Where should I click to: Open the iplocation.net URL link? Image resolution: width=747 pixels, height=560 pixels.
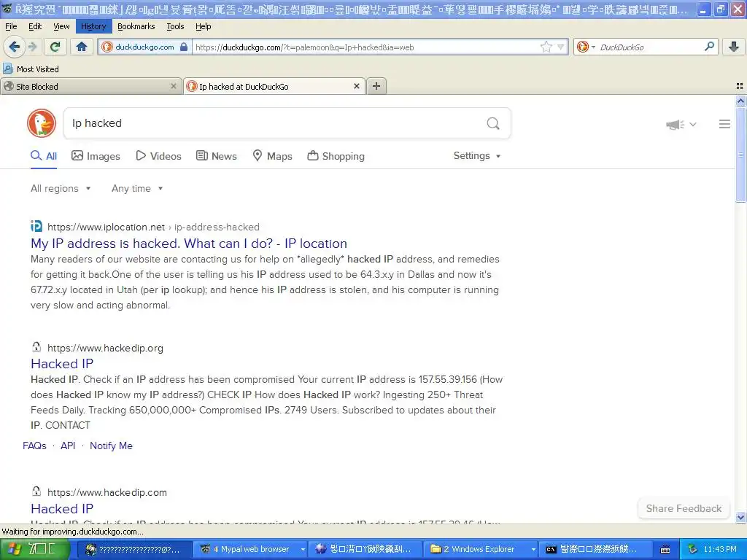(153, 227)
